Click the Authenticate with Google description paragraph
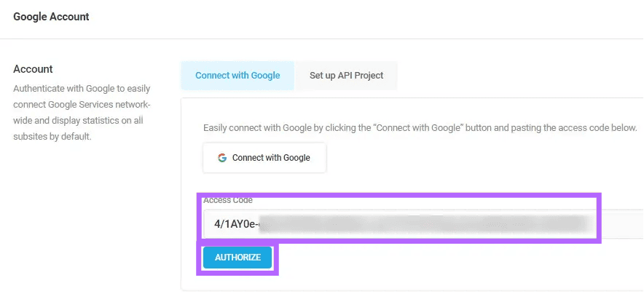The width and height of the screenshot is (644, 307). pos(82,112)
